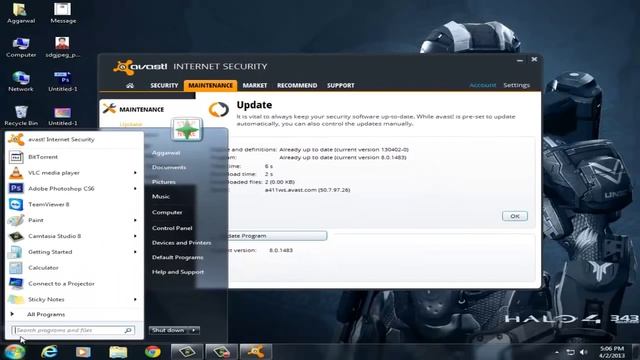
Task: Click the Windows Start orb
Action: [x=15, y=351]
